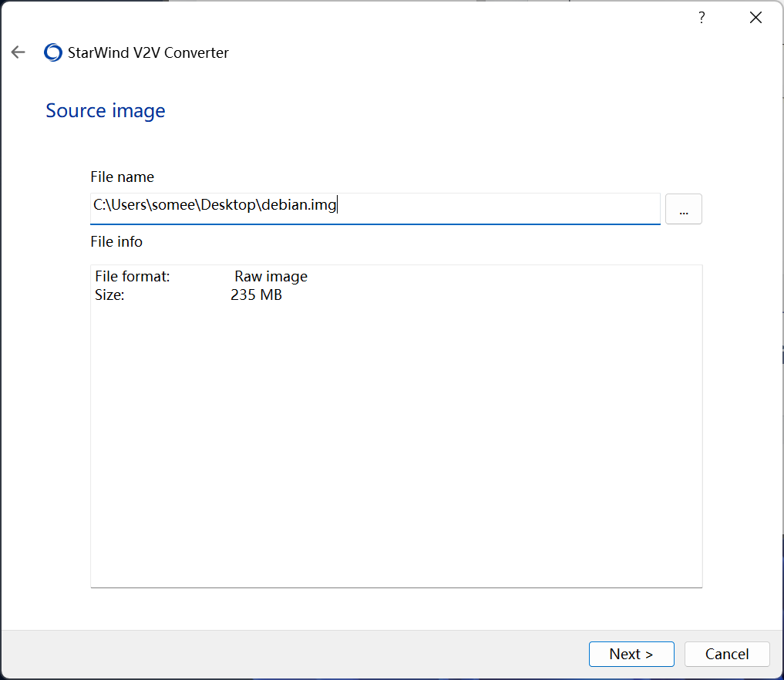Click the Source image heading
Screen dimensions: 784x680
[x=106, y=110]
